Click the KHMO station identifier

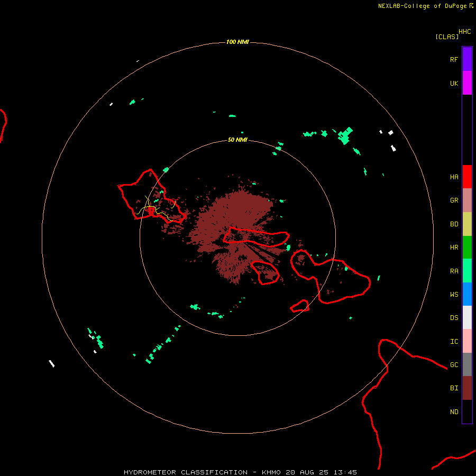[x=271, y=472]
